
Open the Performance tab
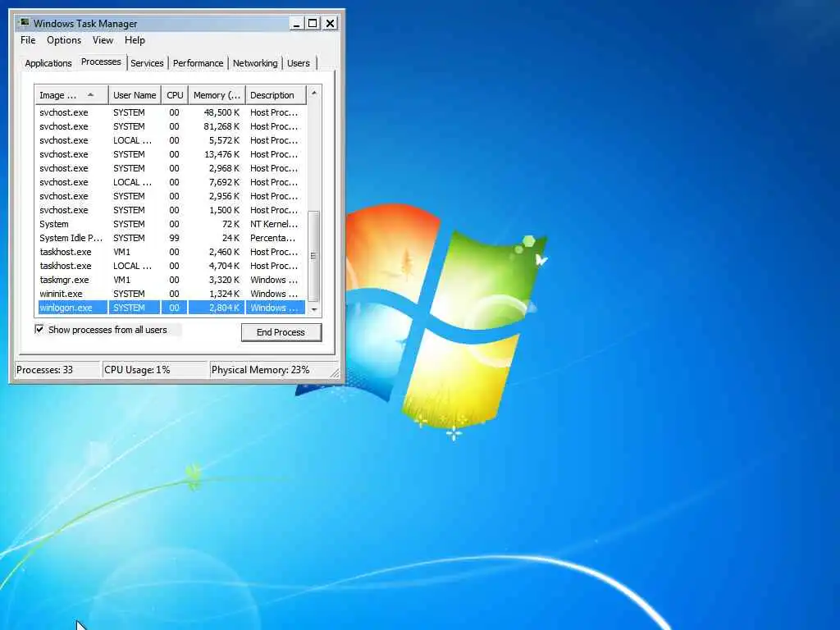click(x=198, y=63)
